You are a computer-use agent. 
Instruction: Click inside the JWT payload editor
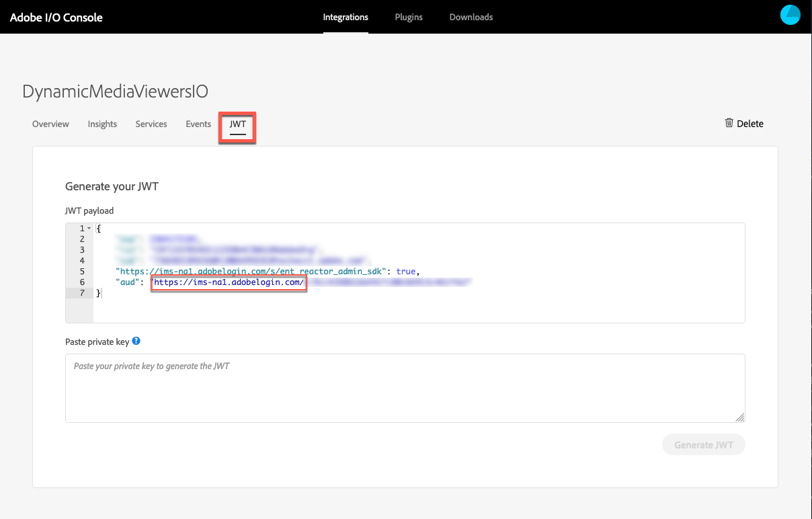coord(405,273)
